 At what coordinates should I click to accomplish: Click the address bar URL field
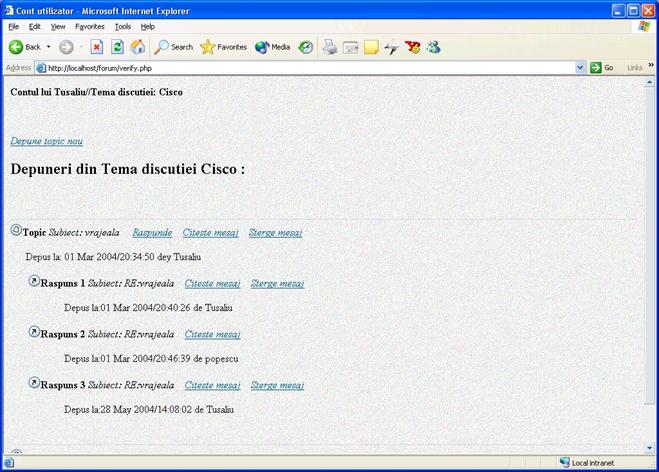click(x=300, y=68)
